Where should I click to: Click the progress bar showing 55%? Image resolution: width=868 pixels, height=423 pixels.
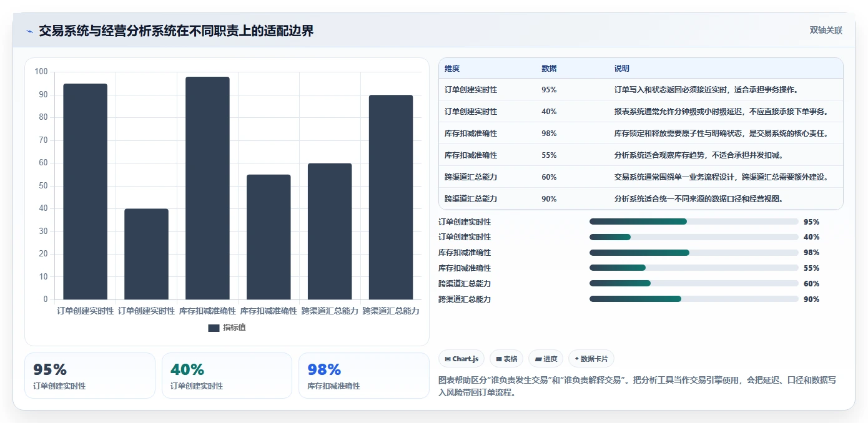tap(694, 268)
